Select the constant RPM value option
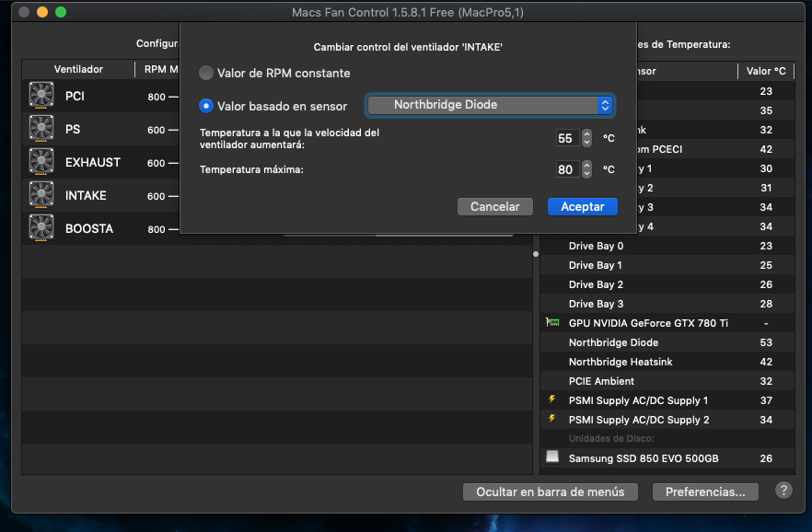The width and height of the screenshot is (812, 532). (206, 73)
